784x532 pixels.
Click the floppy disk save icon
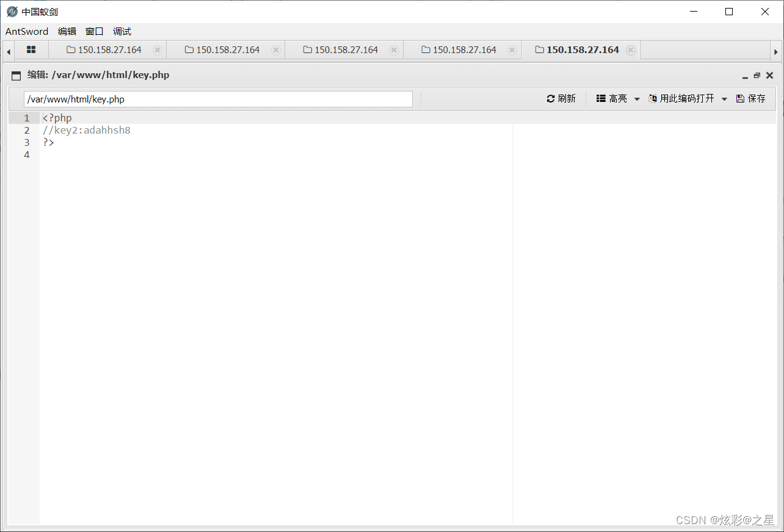click(740, 98)
